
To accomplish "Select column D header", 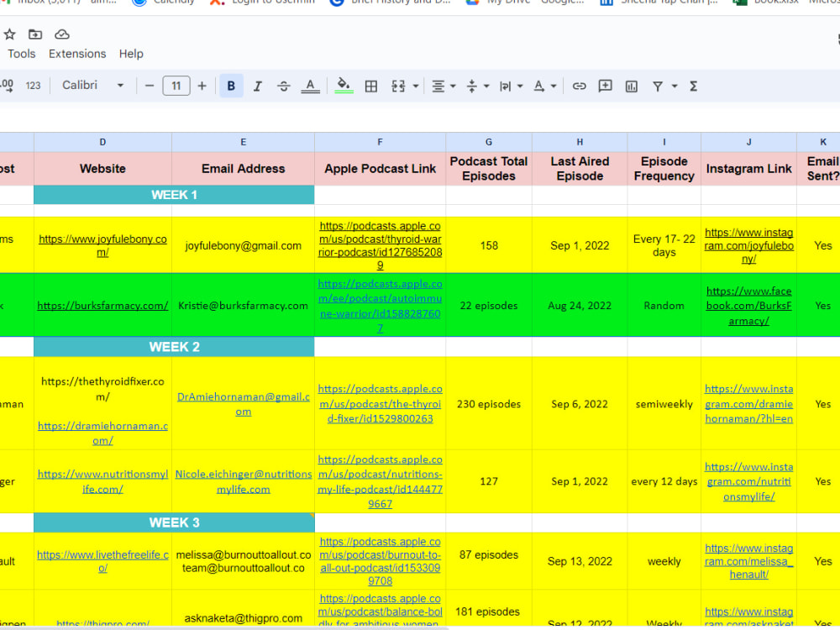I will pyautogui.click(x=102, y=142).
